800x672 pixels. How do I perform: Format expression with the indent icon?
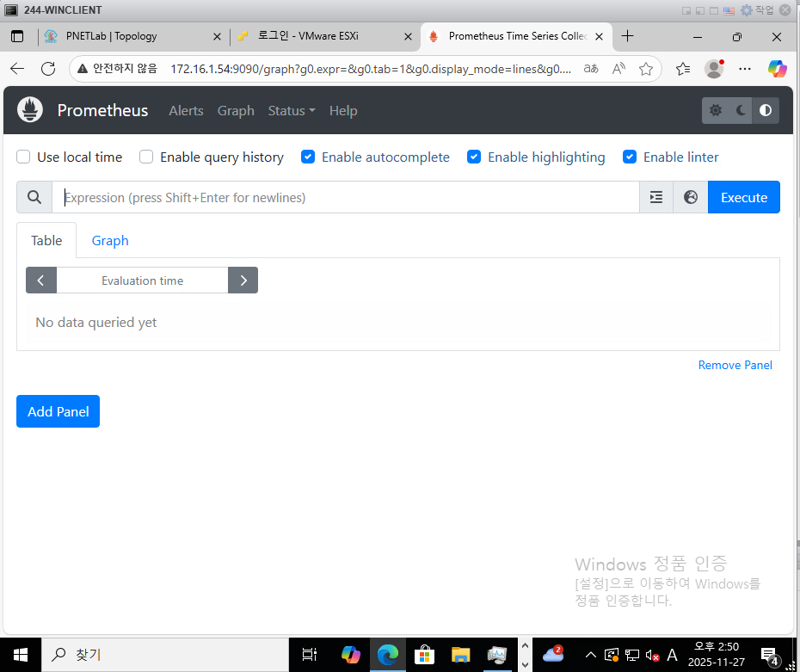(656, 197)
